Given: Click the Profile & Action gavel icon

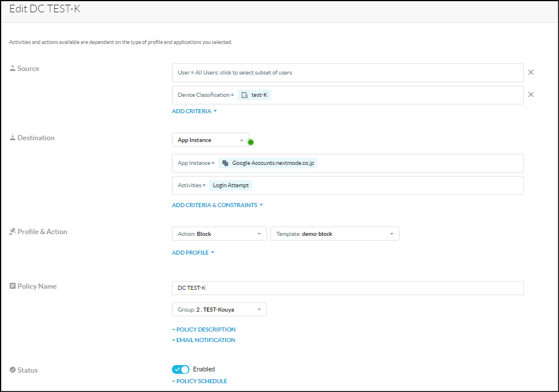Looking at the screenshot, I should pyautogui.click(x=12, y=232).
